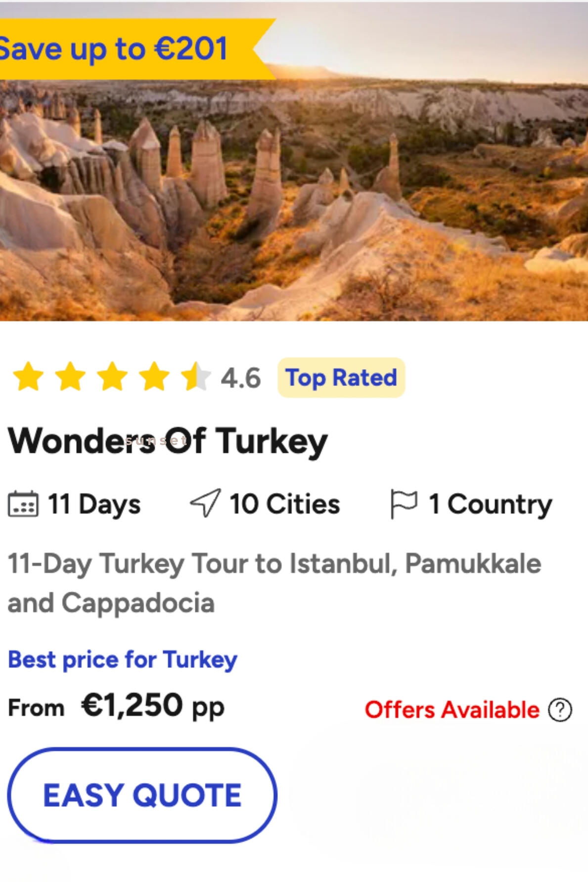Click the first yellow rating star
Image resolution: width=588 pixels, height=882 pixels.
(x=28, y=377)
